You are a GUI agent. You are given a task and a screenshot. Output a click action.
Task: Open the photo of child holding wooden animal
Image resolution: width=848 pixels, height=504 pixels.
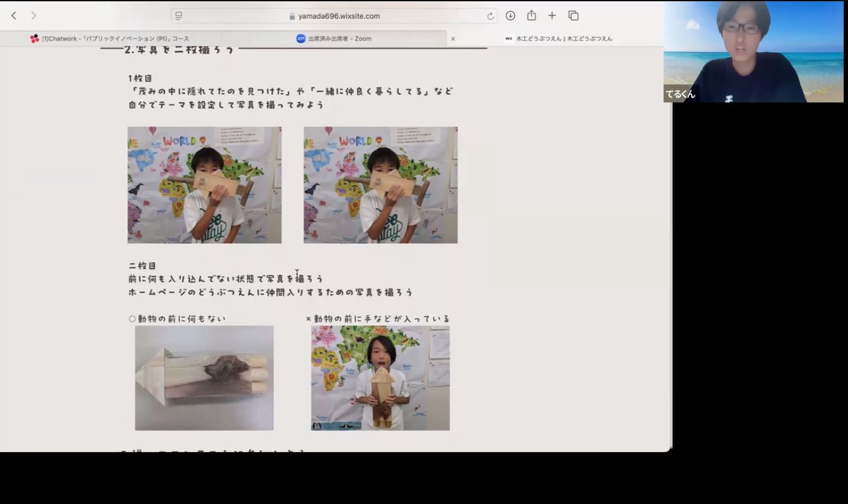381,378
